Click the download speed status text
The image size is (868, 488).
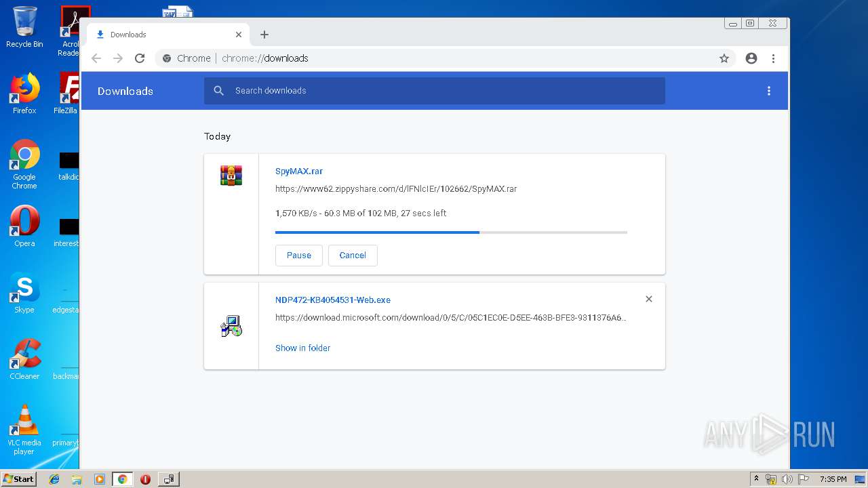pyautogui.click(x=361, y=213)
